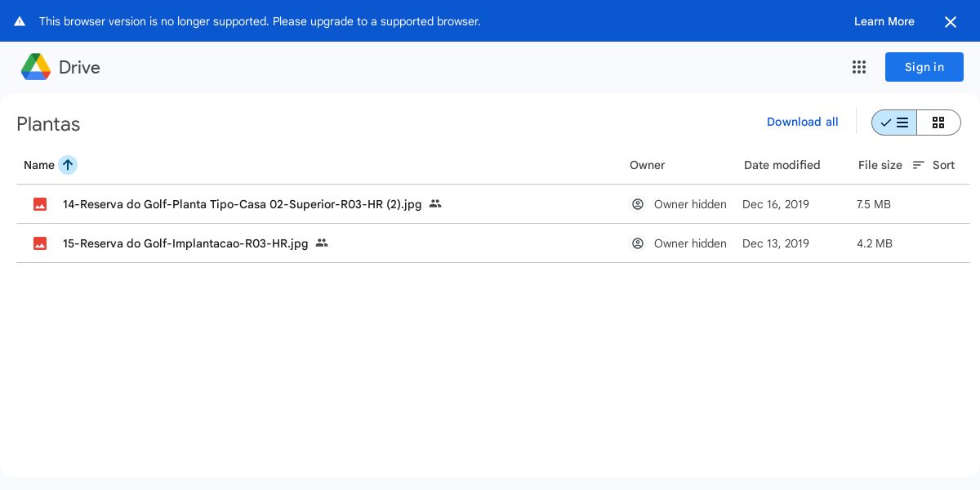980x490 pixels.
Task: Open the Google apps grid icon
Action: [859, 67]
